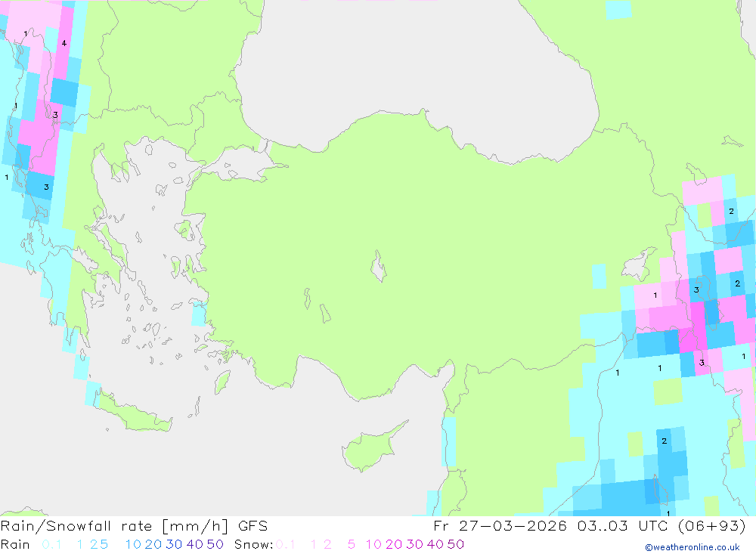
Task: Pick the Rain legend 0.1 color value
Action: [51, 544]
